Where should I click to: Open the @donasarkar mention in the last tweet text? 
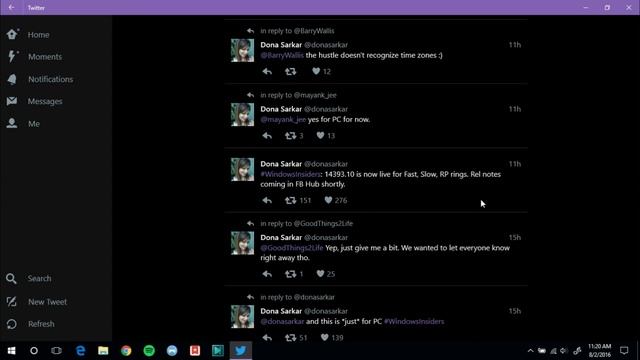tap(282, 321)
